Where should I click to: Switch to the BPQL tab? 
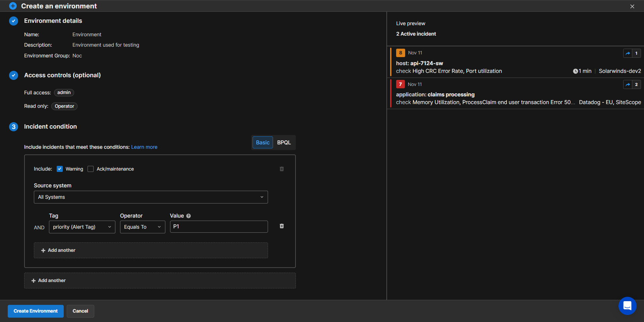(284, 142)
